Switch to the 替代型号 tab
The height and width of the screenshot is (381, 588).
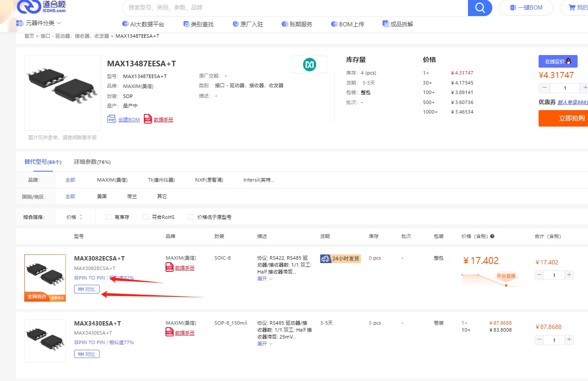pyautogui.click(x=43, y=162)
